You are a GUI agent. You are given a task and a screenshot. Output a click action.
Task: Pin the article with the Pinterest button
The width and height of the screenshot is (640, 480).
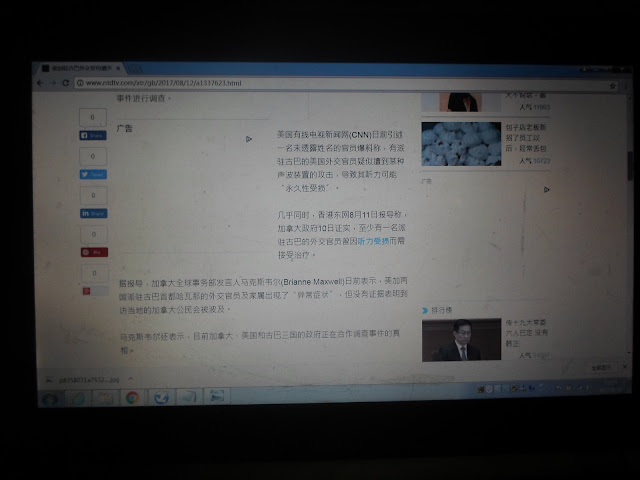[94, 252]
